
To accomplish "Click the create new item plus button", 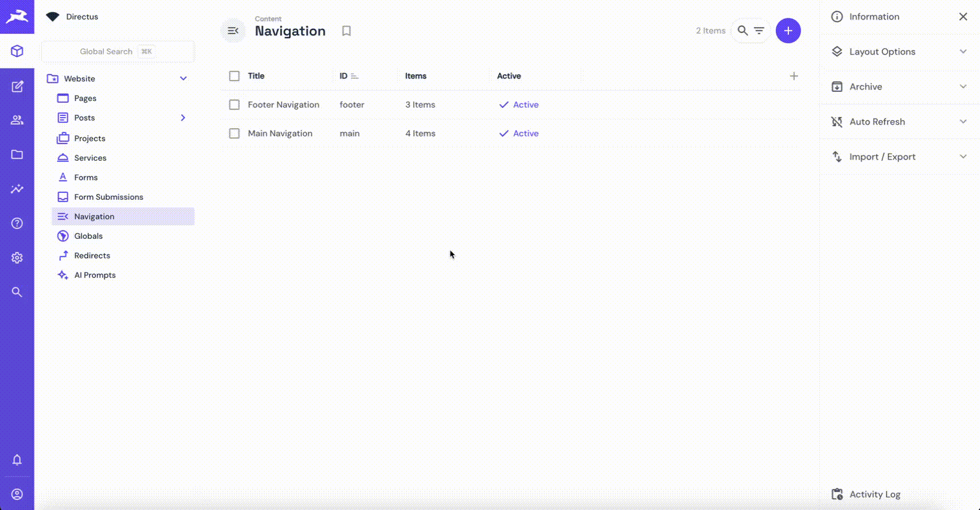I will 788,30.
